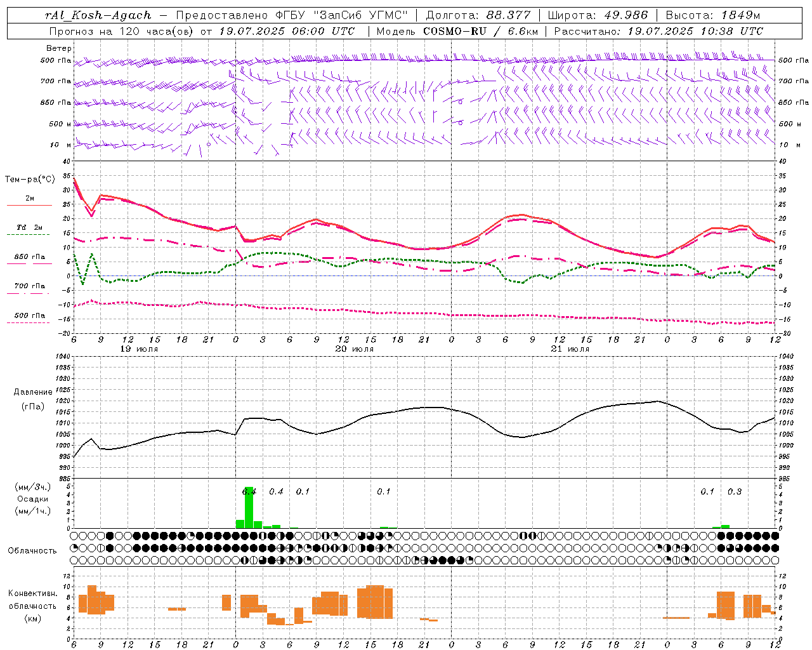
Task: Click the 0.4 precipitation value
Action: (x=276, y=491)
